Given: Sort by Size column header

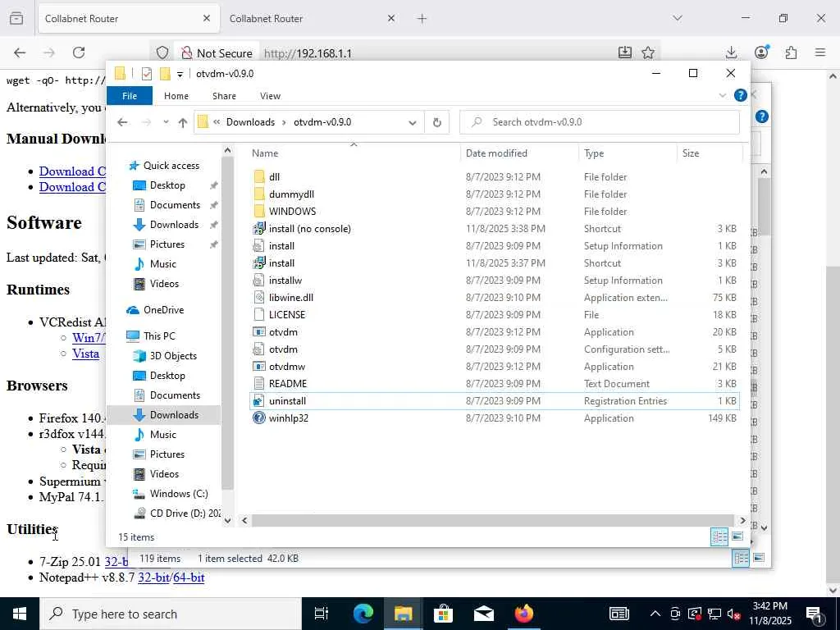Looking at the screenshot, I should 710,153.
